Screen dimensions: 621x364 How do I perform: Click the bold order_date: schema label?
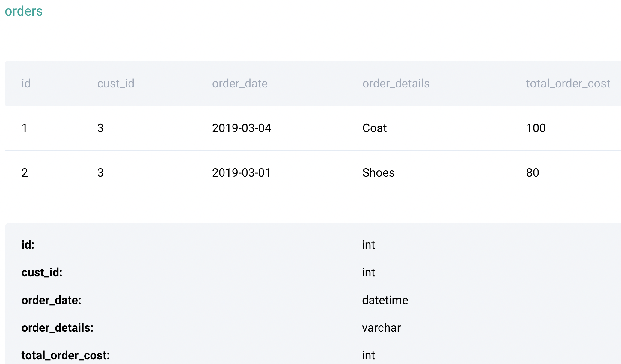(x=51, y=300)
